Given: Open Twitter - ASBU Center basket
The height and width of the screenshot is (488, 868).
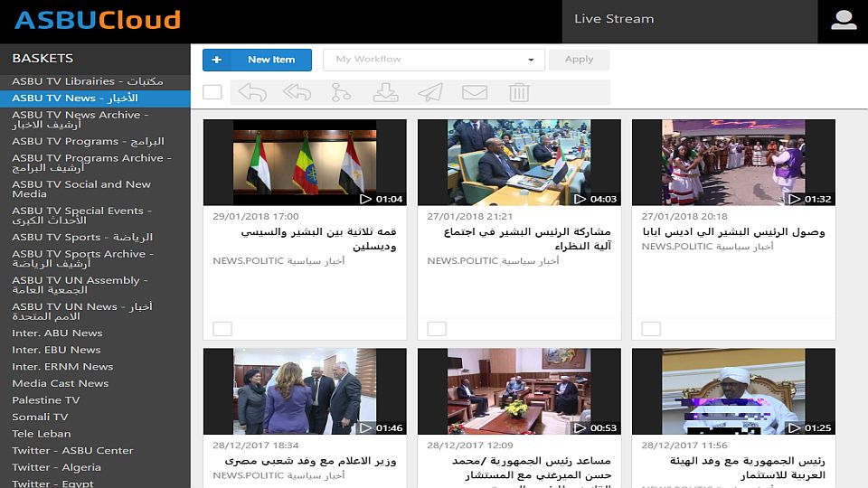Looking at the screenshot, I should click(x=95, y=450).
